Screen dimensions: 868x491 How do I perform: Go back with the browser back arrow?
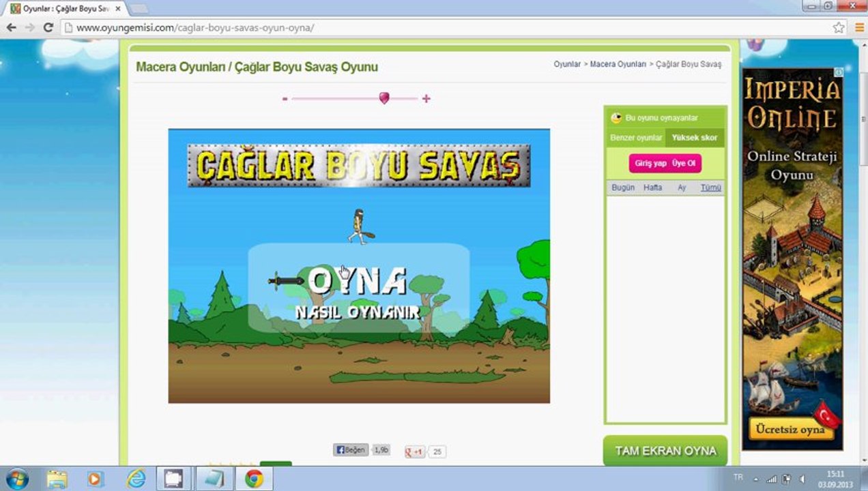coord(11,27)
